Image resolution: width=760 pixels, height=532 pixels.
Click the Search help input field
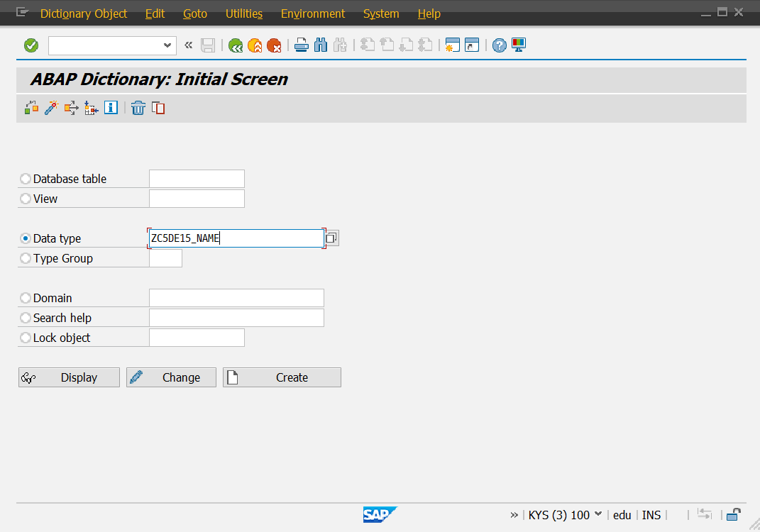click(236, 318)
